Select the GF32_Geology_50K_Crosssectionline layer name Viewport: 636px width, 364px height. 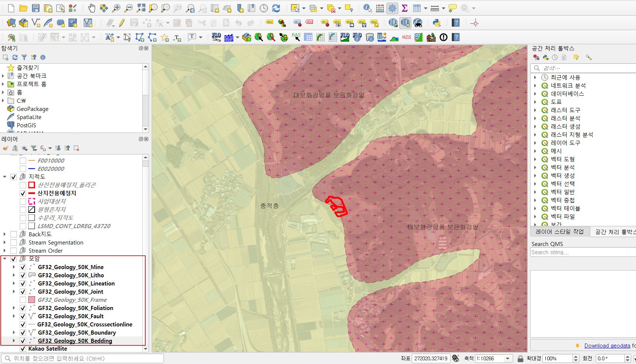tap(85, 325)
